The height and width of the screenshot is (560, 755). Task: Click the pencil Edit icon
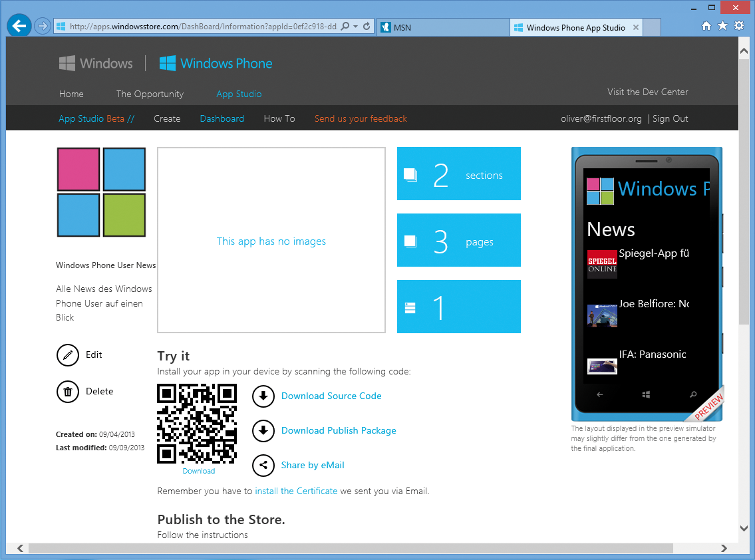[68, 355]
